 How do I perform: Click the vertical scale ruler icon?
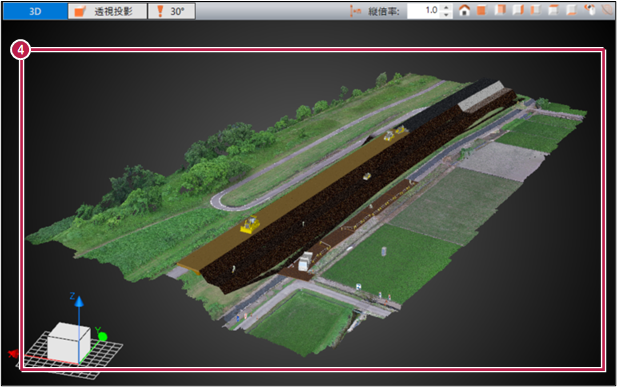click(355, 11)
